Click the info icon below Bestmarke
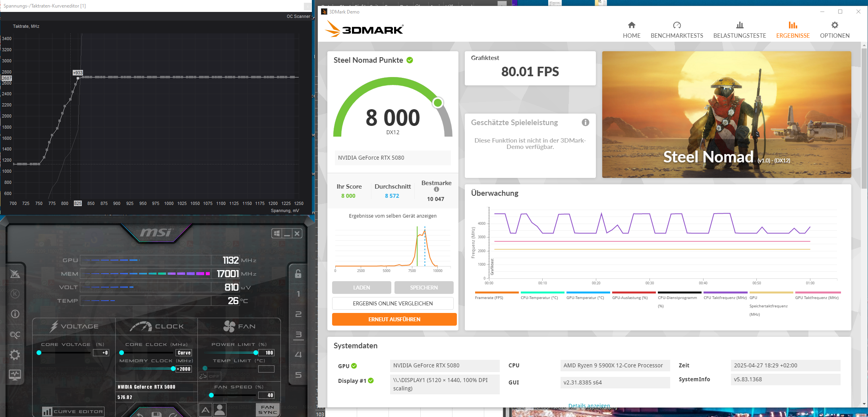 437,189
